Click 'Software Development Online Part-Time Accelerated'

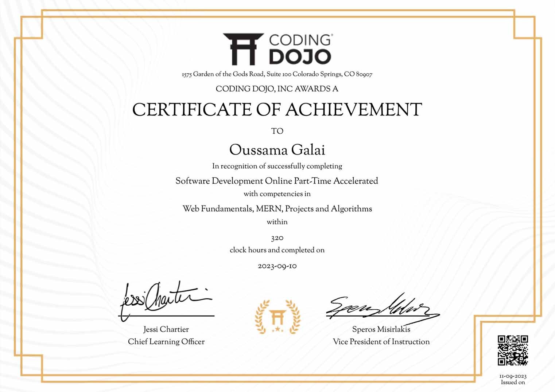(277, 181)
